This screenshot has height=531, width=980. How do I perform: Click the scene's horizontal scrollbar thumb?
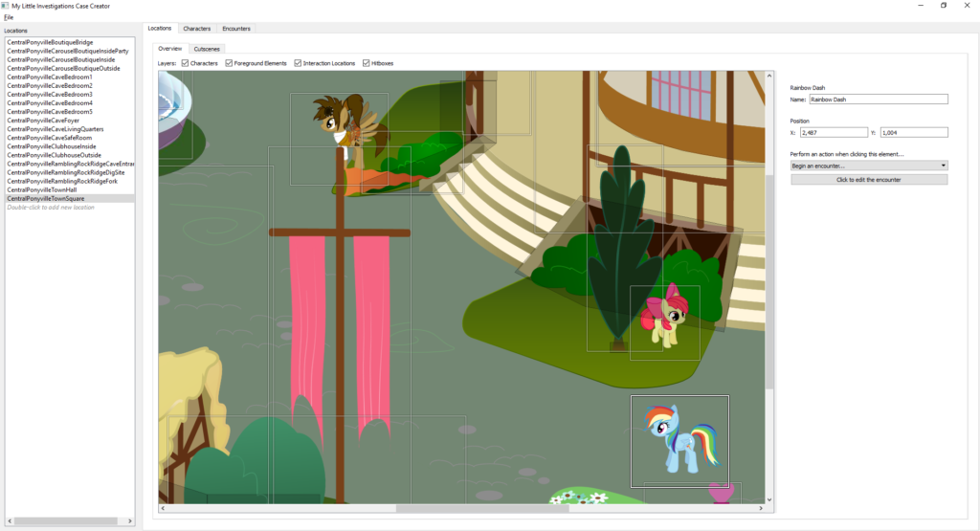482,508
